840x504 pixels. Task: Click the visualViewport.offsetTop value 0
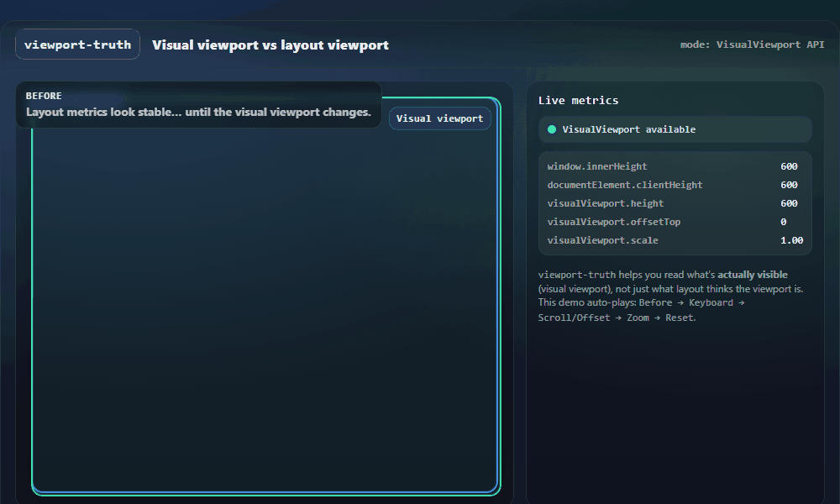point(783,222)
